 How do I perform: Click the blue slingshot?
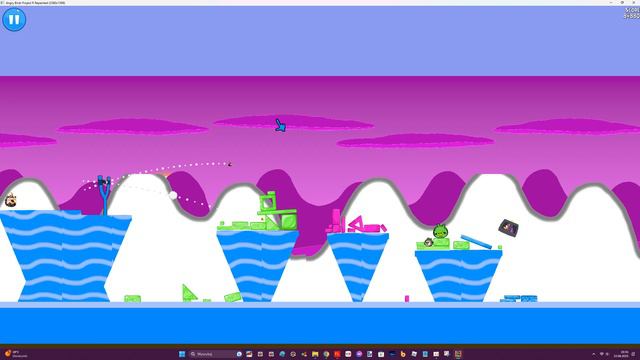pos(104,195)
